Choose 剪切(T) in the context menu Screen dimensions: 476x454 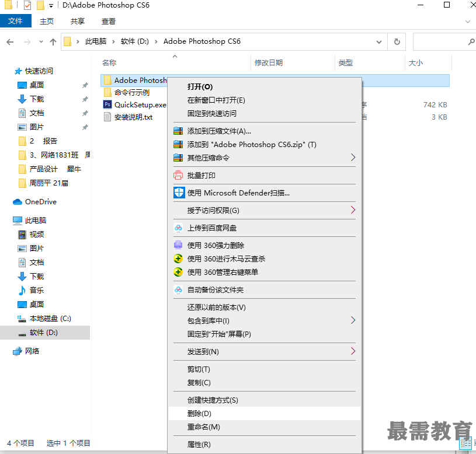(265, 369)
